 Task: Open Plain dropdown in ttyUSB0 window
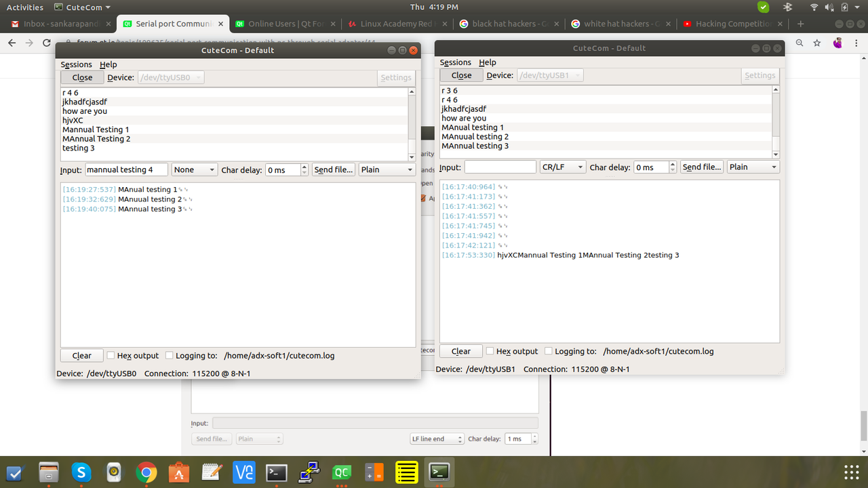387,169
